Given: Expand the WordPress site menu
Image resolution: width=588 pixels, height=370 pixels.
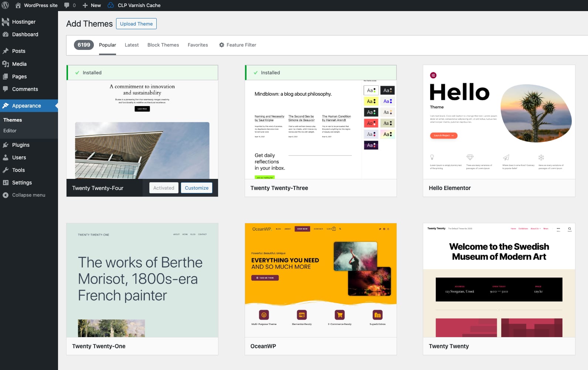Looking at the screenshot, I should point(37,5).
